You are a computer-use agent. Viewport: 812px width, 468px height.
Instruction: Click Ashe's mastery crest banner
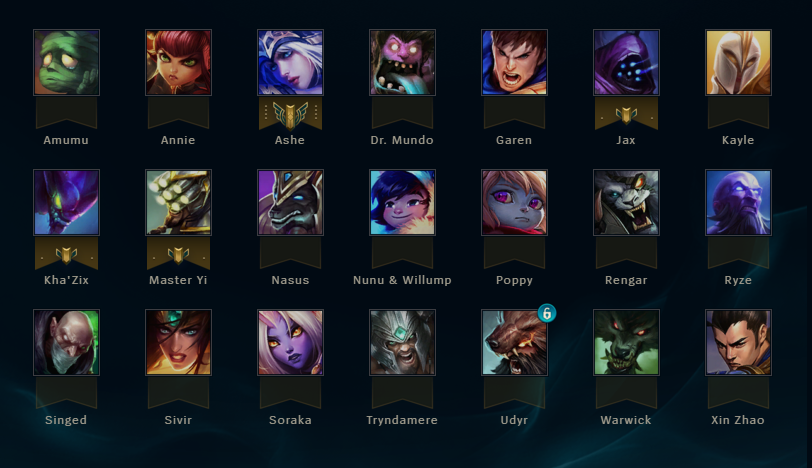pos(291,114)
